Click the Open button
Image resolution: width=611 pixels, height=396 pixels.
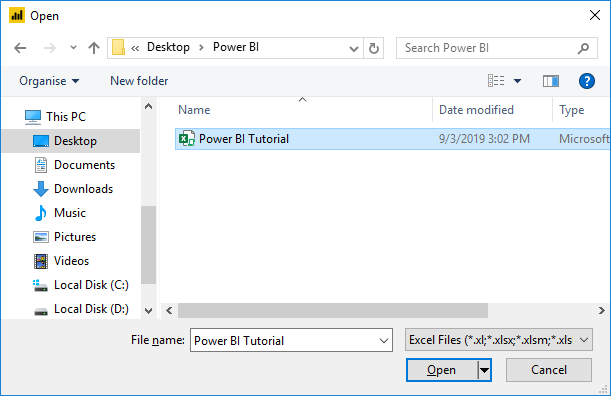pos(442,370)
